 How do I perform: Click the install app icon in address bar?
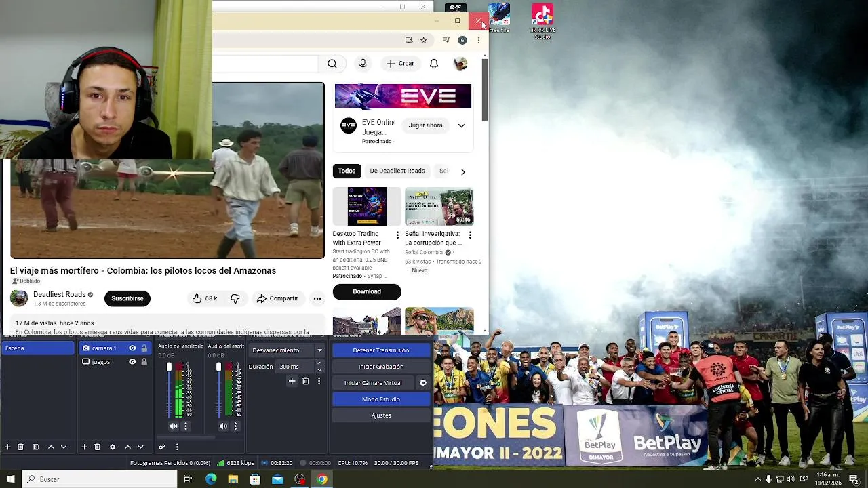click(409, 40)
